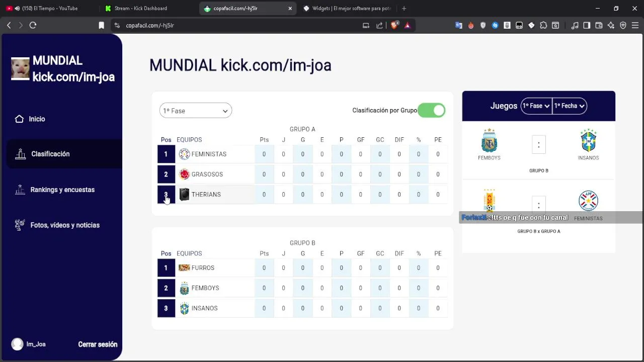Click the FEMBOYS Argentina crest in Juegos
This screenshot has height=362, width=644.
[x=489, y=140]
